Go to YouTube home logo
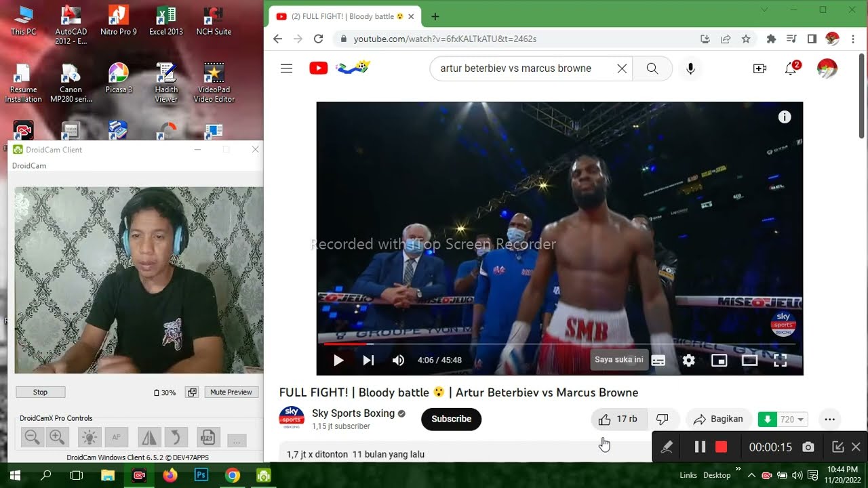 339,68
